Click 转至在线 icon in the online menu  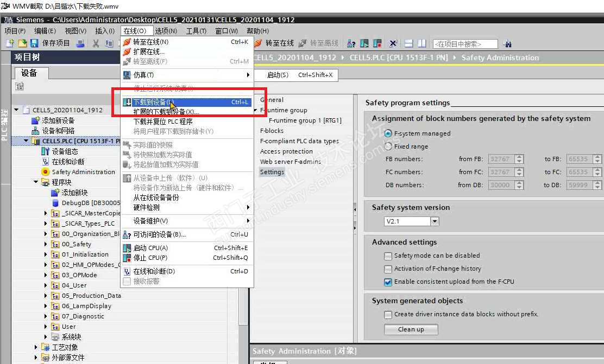click(x=127, y=42)
